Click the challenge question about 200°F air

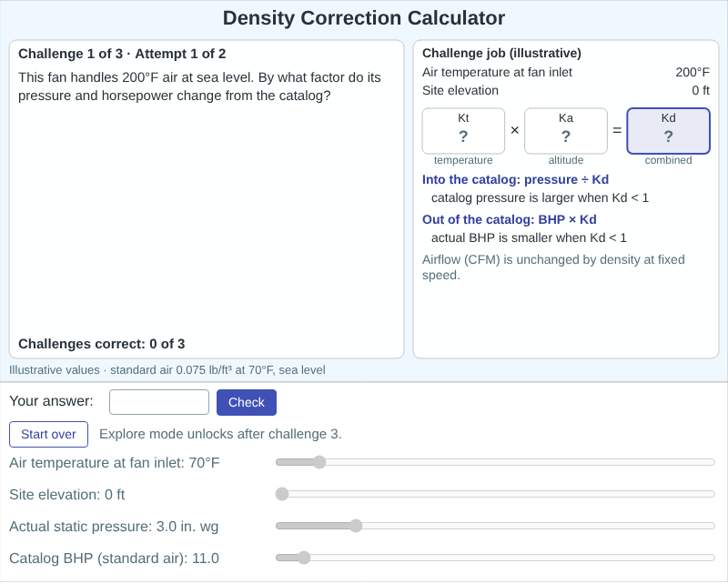[199, 86]
